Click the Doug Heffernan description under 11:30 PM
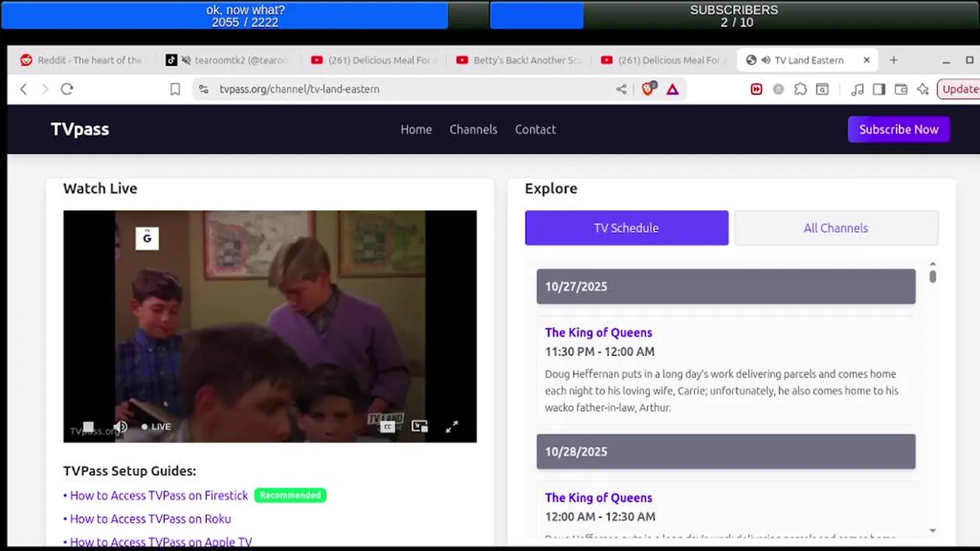Image resolution: width=980 pixels, height=551 pixels. (x=721, y=391)
